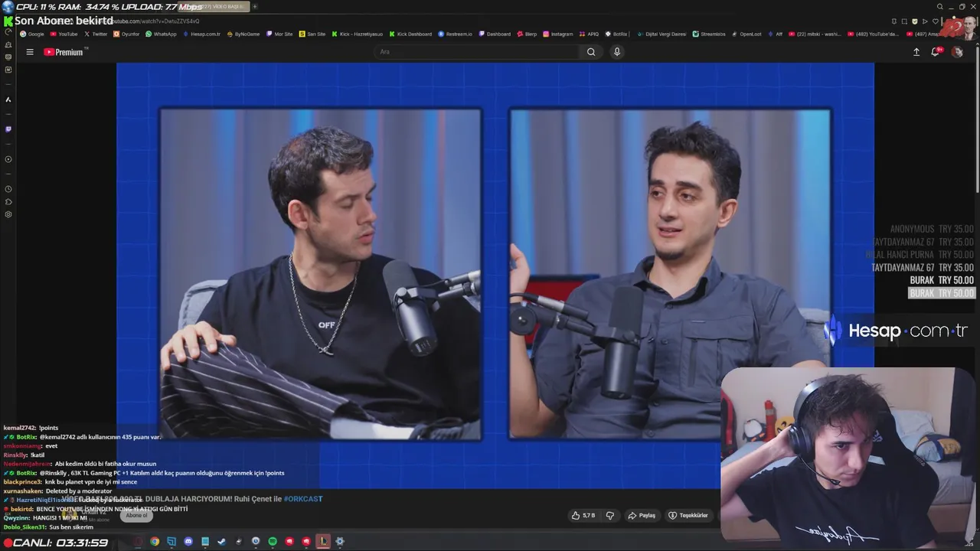This screenshot has height=551, width=980.
Task: Start voice search with microphone icon
Action: [x=617, y=52]
